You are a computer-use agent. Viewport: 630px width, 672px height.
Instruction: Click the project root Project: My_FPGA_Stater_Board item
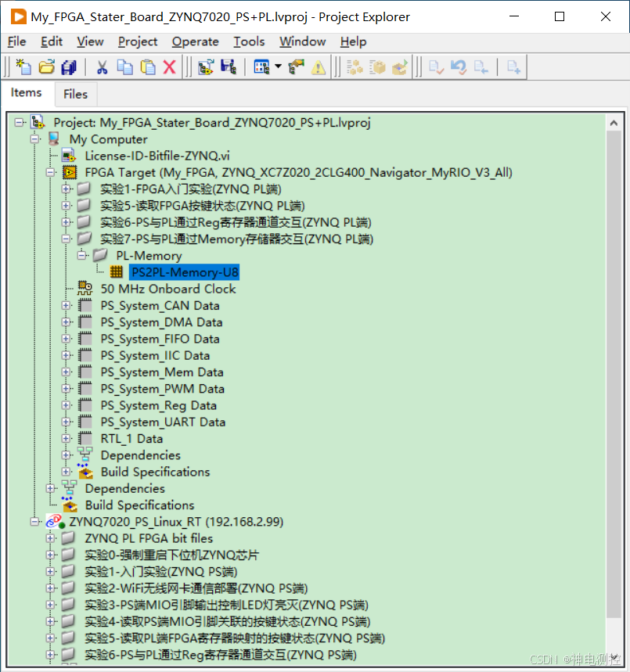[212, 123]
